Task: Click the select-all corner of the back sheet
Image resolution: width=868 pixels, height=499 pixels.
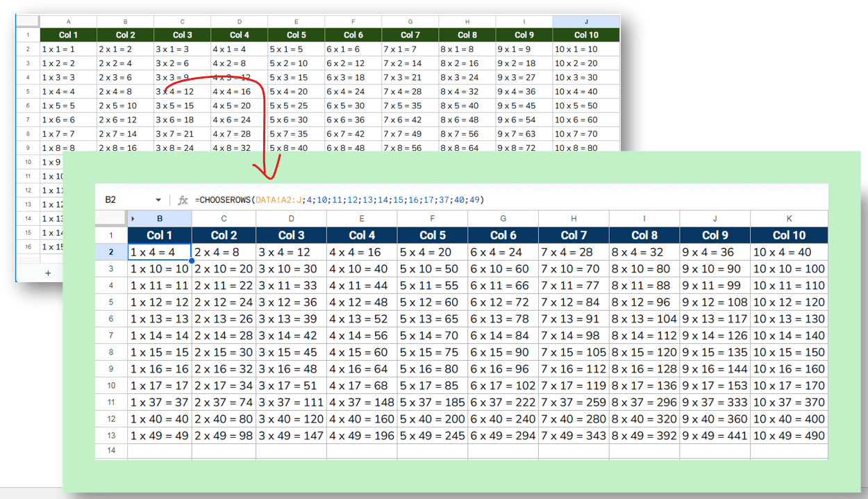Action: pos(28,22)
